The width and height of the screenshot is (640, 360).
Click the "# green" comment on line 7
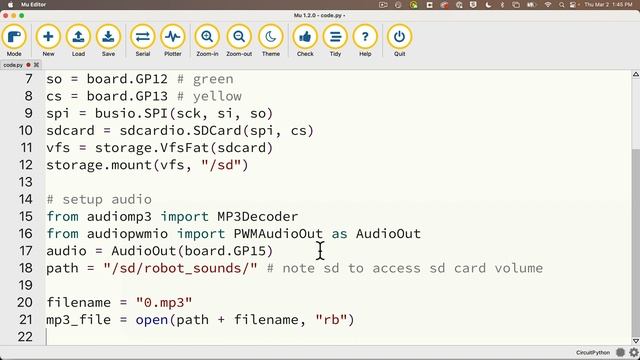click(205, 79)
